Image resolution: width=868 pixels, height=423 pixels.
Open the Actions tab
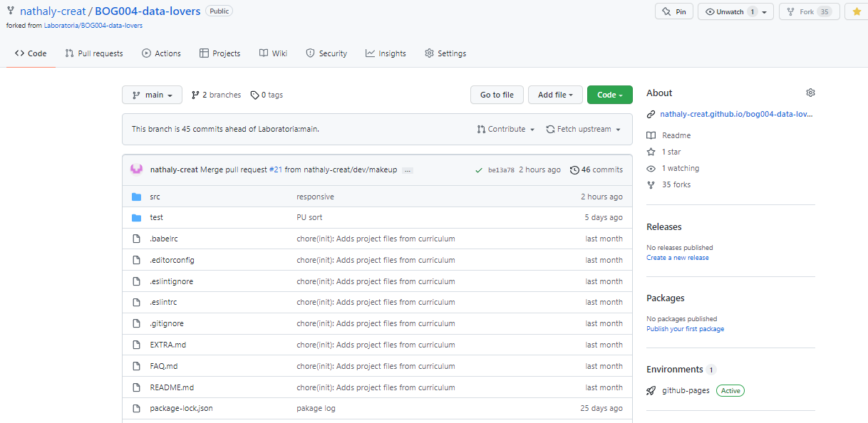click(161, 53)
